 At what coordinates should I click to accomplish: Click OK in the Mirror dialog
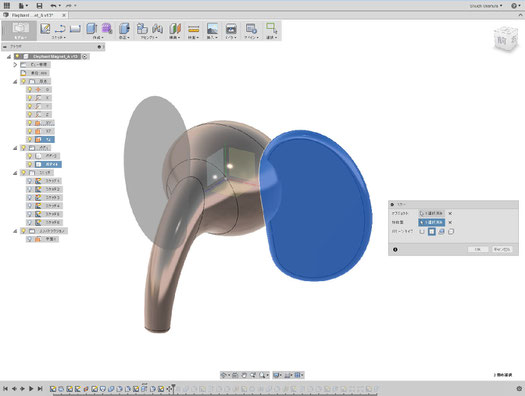[478, 249]
